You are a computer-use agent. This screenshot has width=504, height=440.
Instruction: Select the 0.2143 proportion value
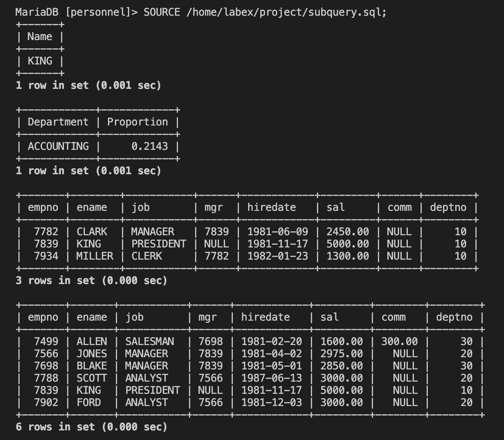150,147
